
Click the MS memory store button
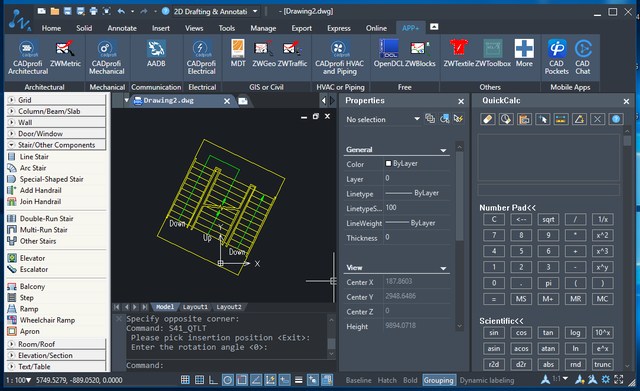pos(521,299)
